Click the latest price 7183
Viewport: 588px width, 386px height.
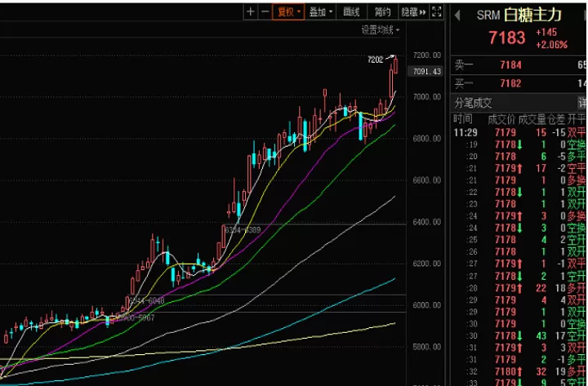pyautogui.click(x=506, y=38)
